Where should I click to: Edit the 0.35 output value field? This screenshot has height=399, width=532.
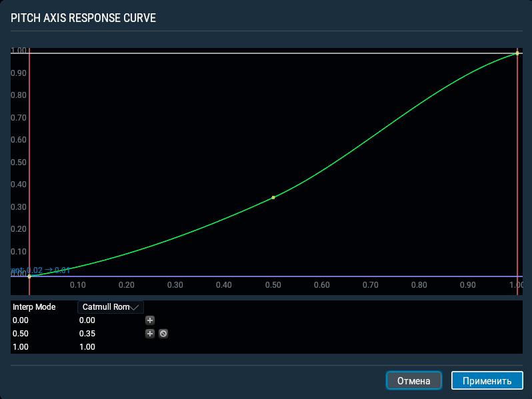[87, 334]
